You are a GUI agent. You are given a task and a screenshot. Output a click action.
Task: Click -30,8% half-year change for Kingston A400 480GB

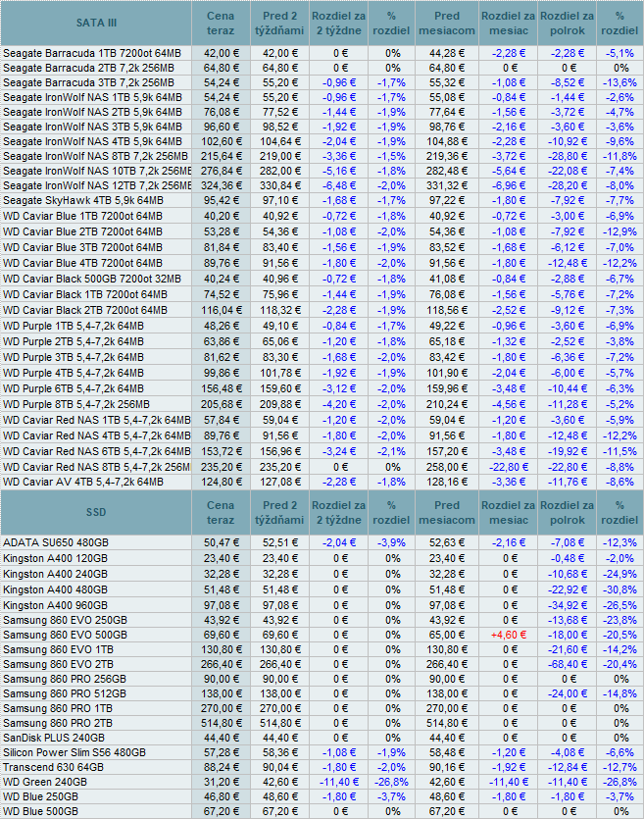tap(619, 589)
